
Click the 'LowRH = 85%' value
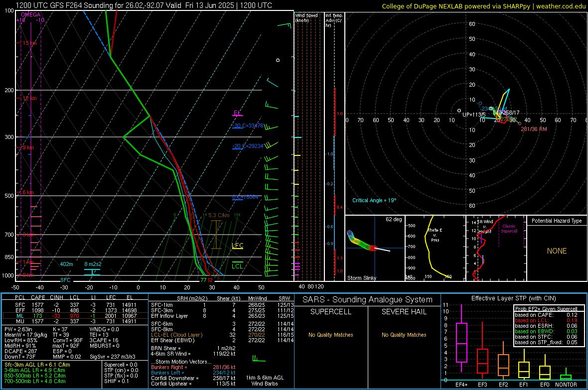click(x=20, y=340)
